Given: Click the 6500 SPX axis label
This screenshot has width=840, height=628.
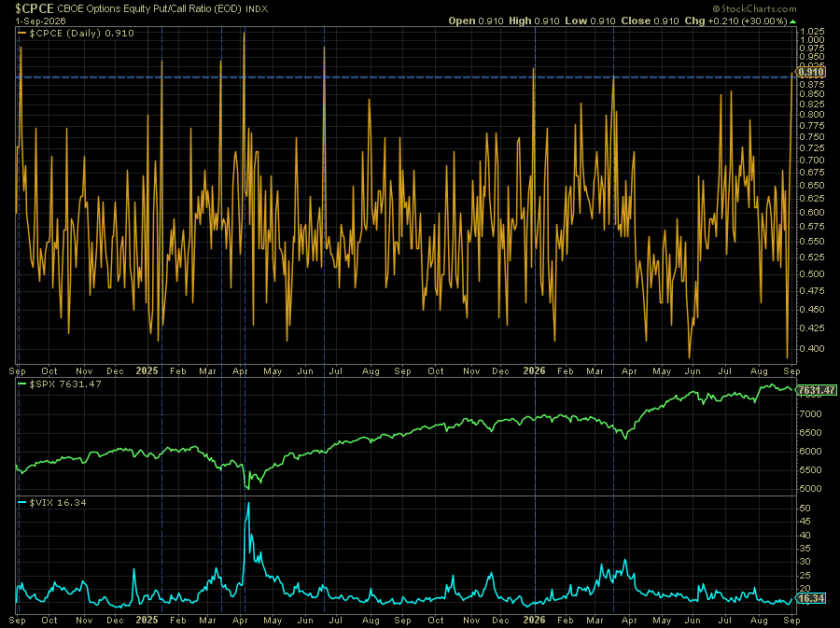Looking at the screenshot, I should click(x=810, y=433).
